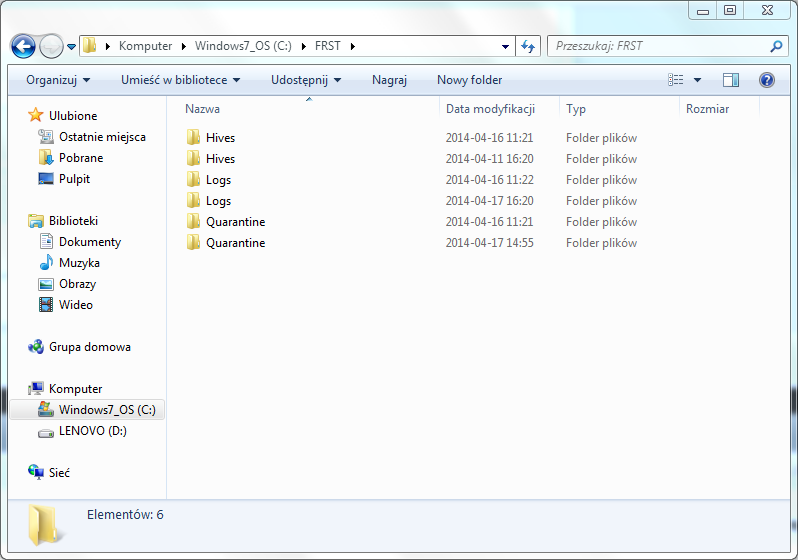Click the magnifier search icon
The height and width of the screenshot is (560, 798).
[x=776, y=46]
